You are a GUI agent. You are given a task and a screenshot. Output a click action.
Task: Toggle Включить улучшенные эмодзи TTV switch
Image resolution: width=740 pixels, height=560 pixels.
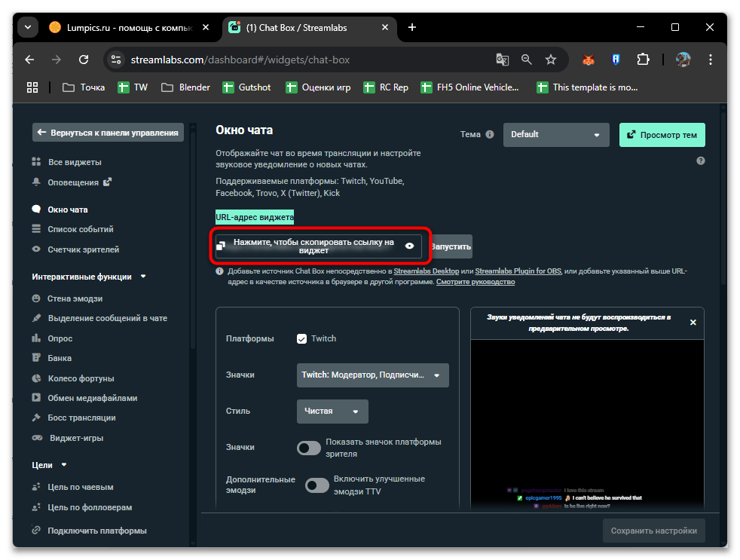(x=316, y=485)
